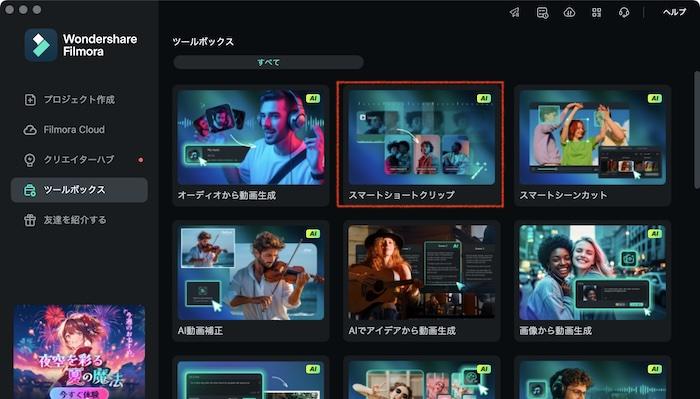The width and height of the screenshot is (700, 399).
Task: Click AI badge on オーディオから動画生成 card
Action: 313,99
